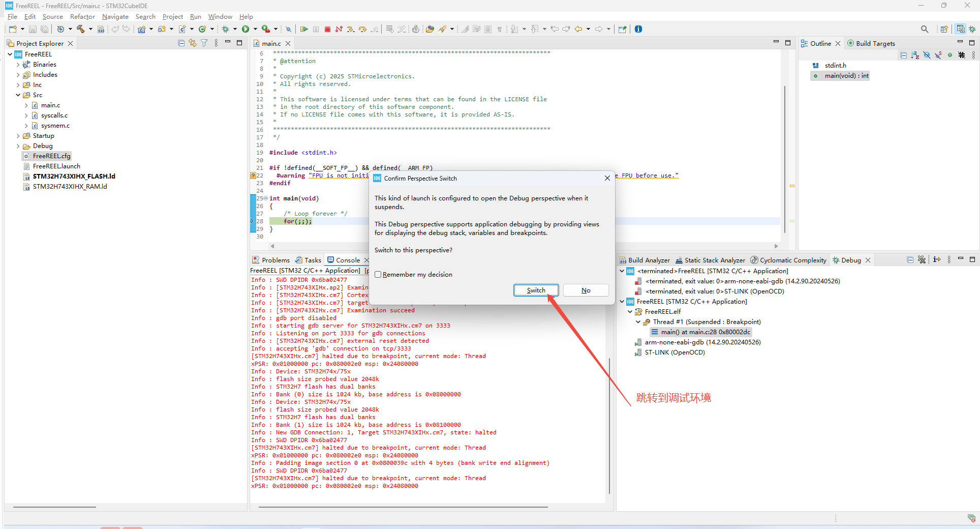Viewport: 980px width, 529px height.
Task: Click Remove All Terminated Launches icon
Action: [x=922, y=260]
